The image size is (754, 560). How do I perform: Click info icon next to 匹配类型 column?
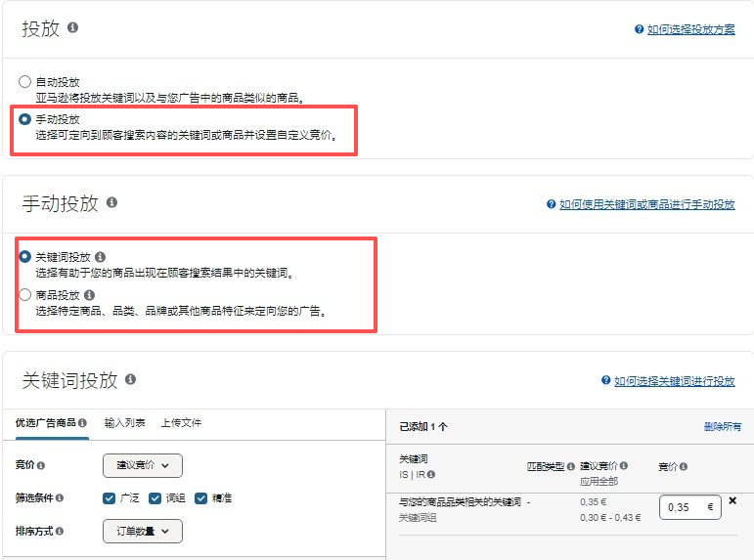point(571,466)
